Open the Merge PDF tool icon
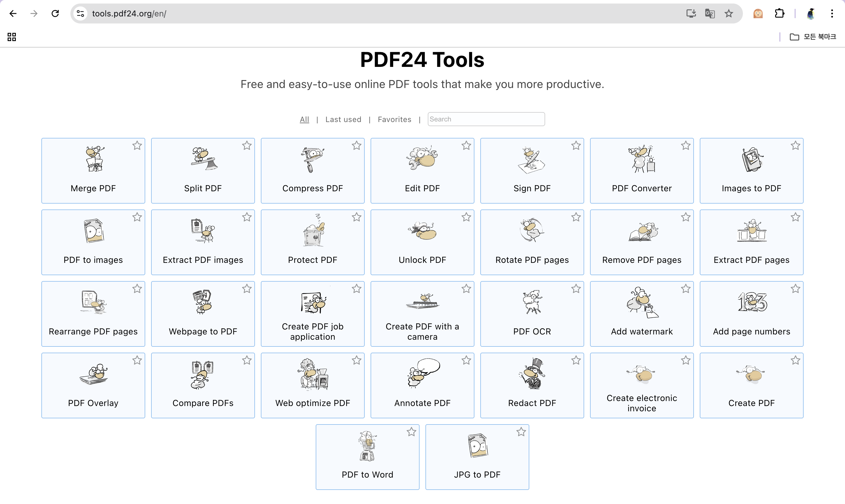 (93, 159)
